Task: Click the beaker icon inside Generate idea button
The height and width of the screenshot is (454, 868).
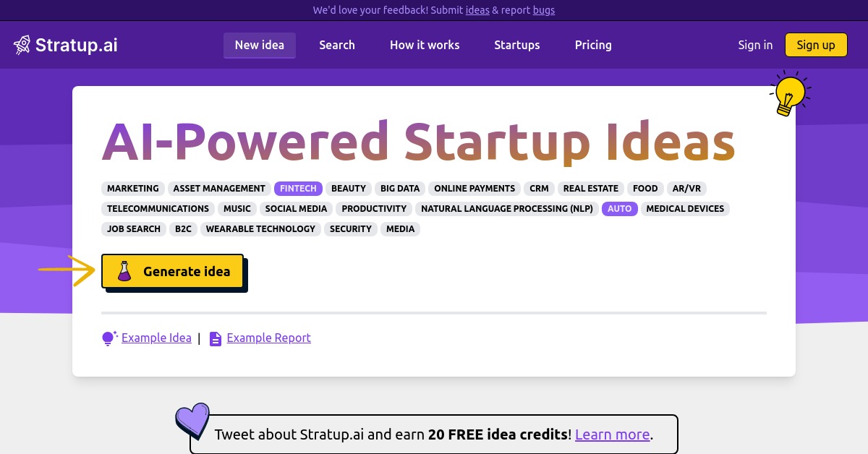Action: click(x=124, y=271)
